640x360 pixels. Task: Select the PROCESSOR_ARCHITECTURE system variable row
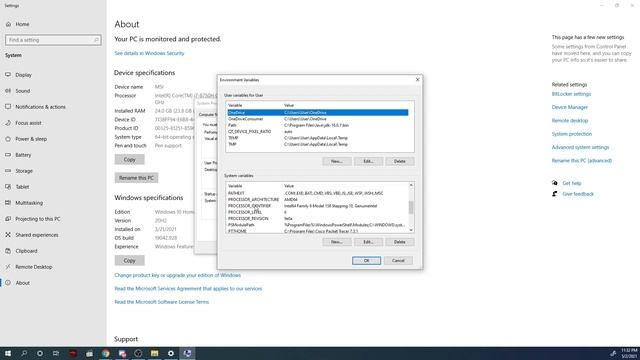pos(318,200)
